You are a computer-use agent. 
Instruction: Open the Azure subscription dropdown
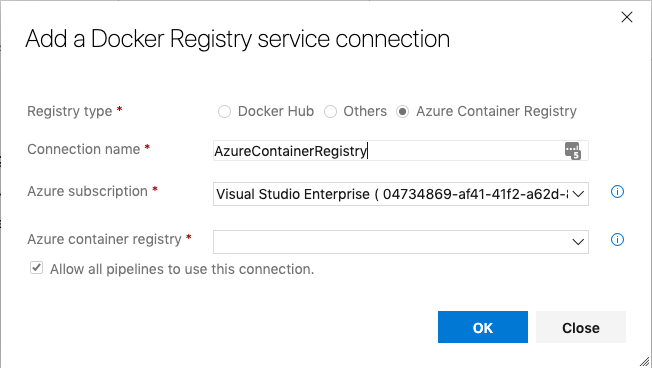tap(401, 194)
